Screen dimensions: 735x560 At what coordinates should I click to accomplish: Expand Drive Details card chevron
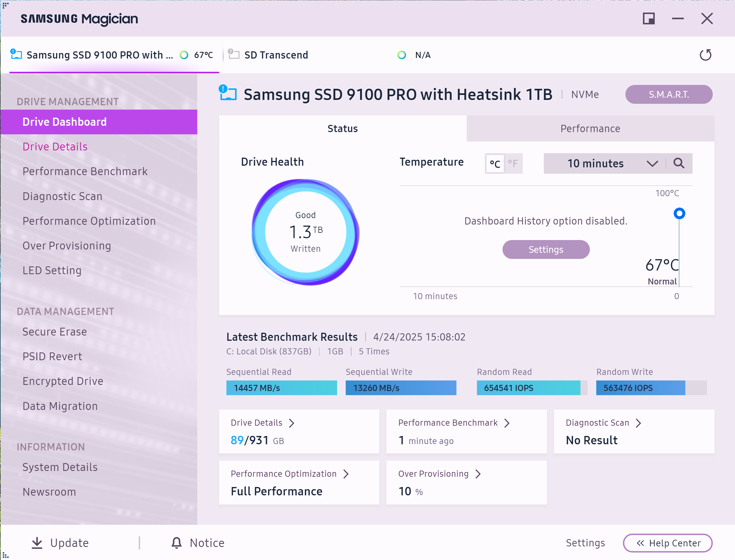point(292,423)
